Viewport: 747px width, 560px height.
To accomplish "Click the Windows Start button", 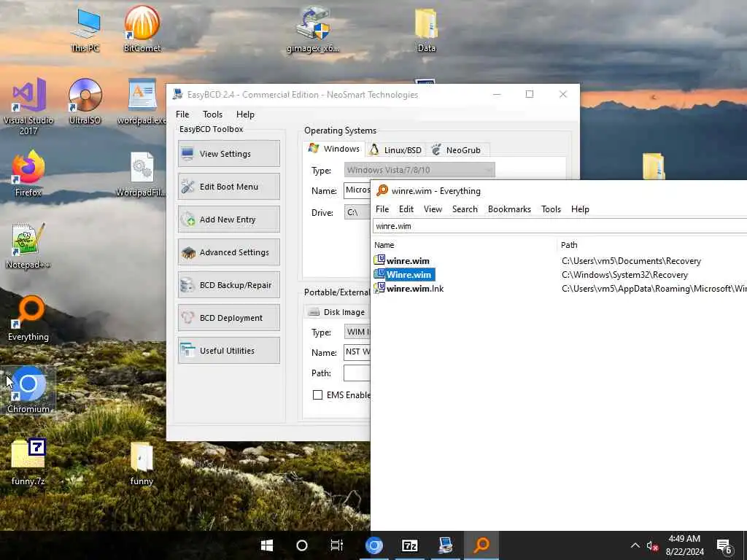I will (267, 545).
